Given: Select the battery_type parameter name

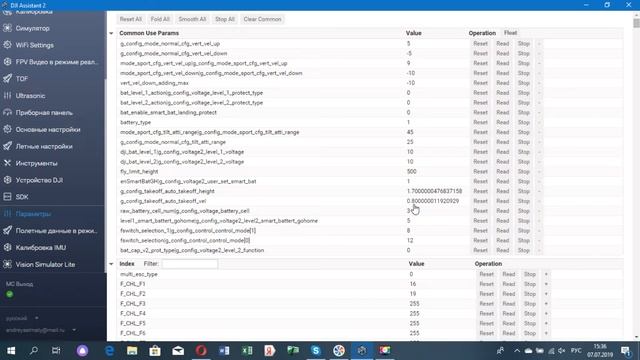Looking at the screenshot, I should click(136, 122).
